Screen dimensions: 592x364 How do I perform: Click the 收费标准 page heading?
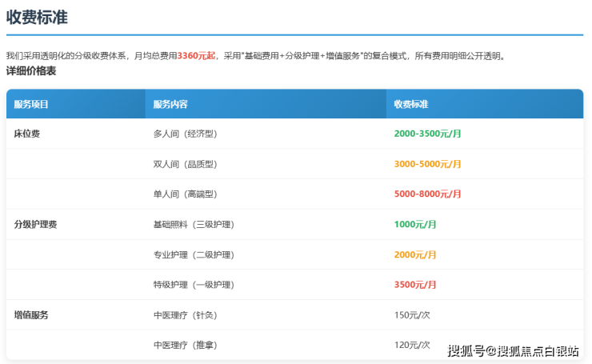point(39,17)
